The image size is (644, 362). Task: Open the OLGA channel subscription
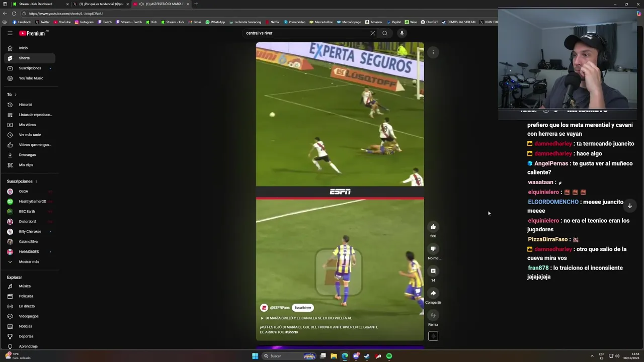coord(30,191)
